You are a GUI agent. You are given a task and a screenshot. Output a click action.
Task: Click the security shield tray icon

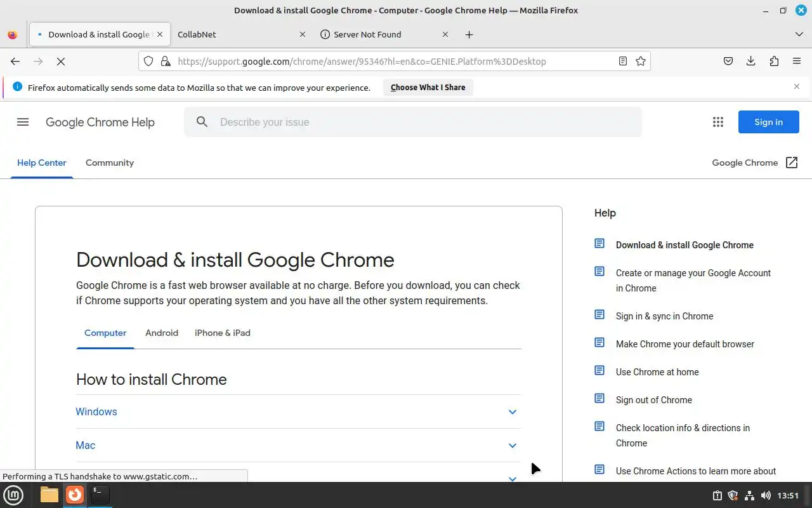[733, 495]
